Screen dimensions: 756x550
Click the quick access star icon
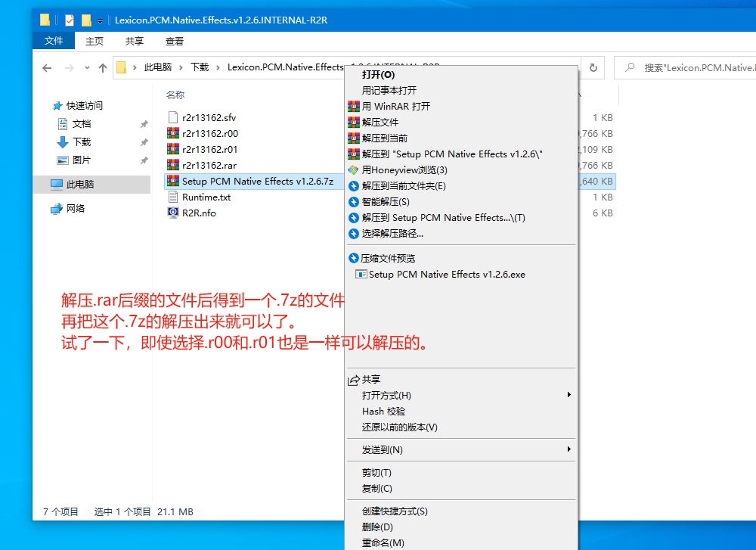57,106
